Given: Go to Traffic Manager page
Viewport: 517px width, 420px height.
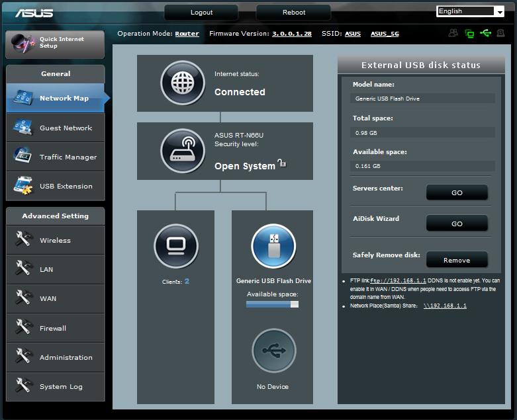Looking at the screenshot, I should [x=56, y=157].
